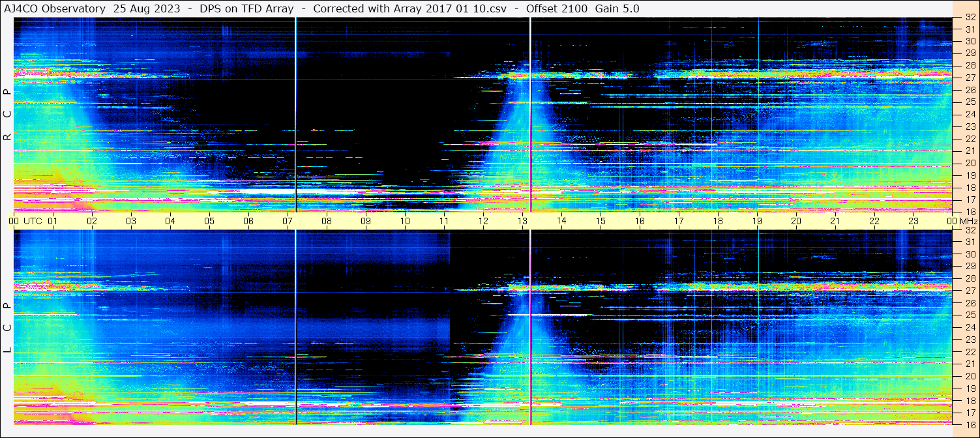This screenshot has width=980, height=438.
Task: Click the 30 MHz label in lower panel
Action: click(x=969, y=254)
